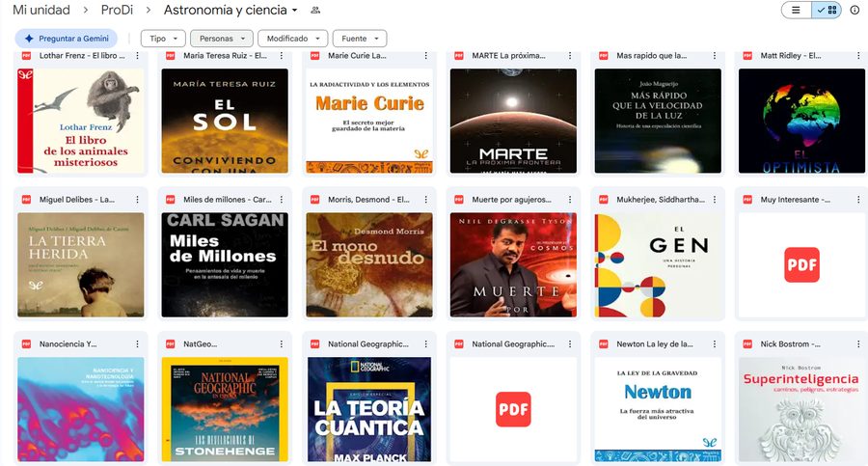The width and height of the screenshot is (868, 466).
Task: Open the National Geographic Stonehenge cover thumbnail
Action: (225, 409)
